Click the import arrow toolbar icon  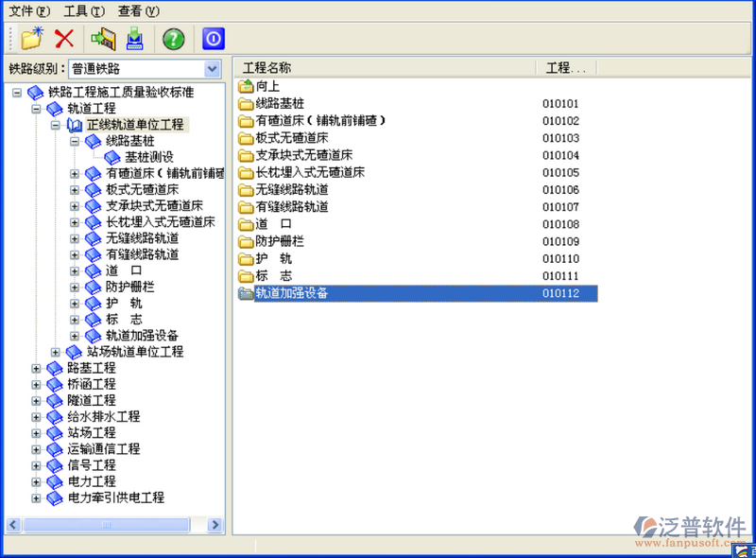104,39
